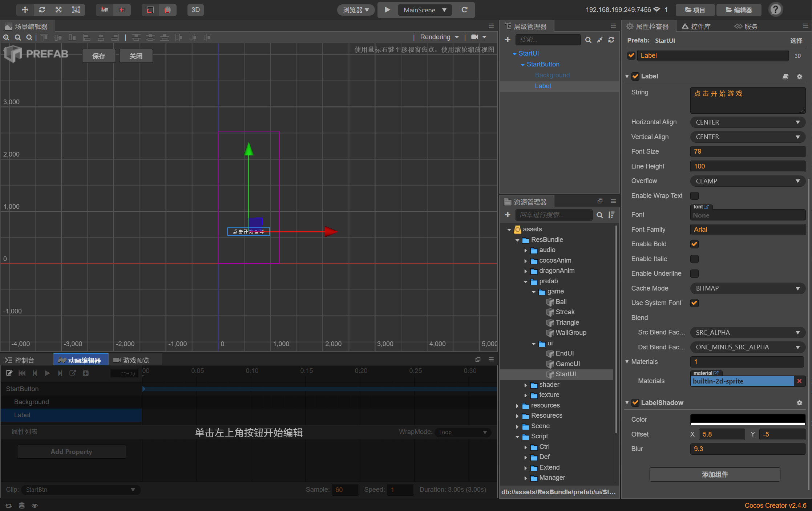Expand the shader folder in assets
Screen dimensions: 812x511
525,385
